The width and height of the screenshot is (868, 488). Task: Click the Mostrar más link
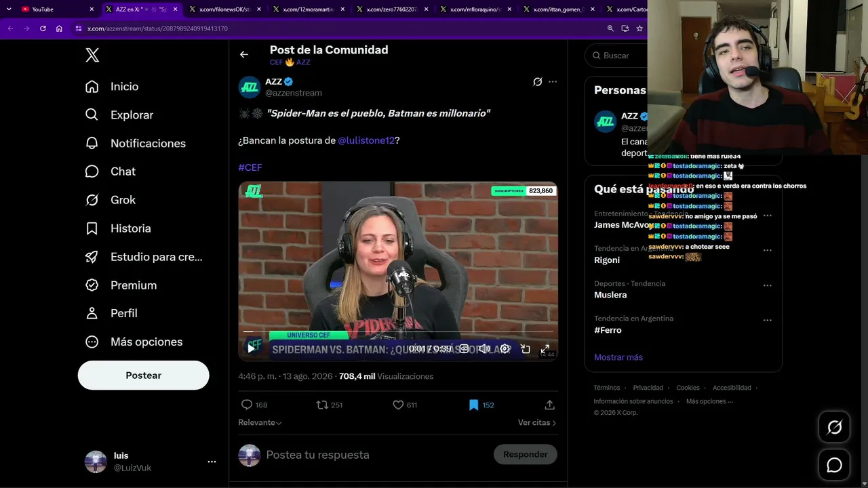tap(618, 357)
